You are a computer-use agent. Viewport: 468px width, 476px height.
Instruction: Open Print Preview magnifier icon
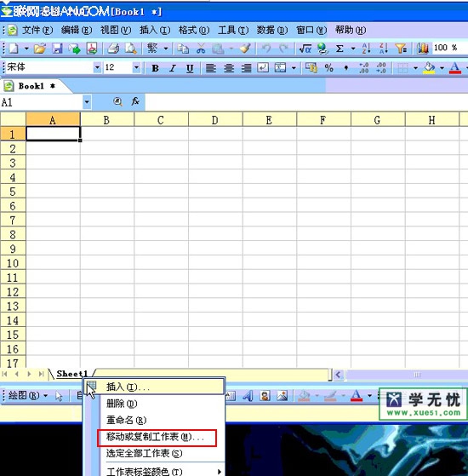pos(131,49)
